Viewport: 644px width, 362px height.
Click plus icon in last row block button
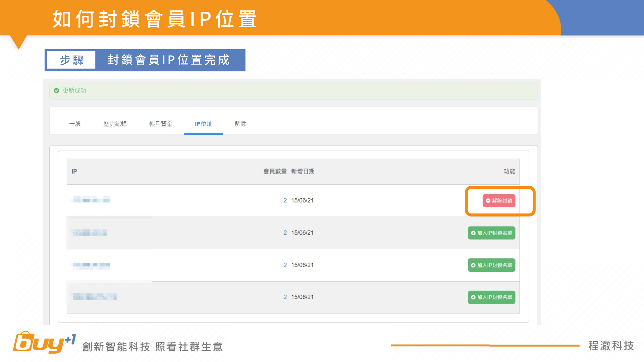pyautogui.click(x=473, y=297)
